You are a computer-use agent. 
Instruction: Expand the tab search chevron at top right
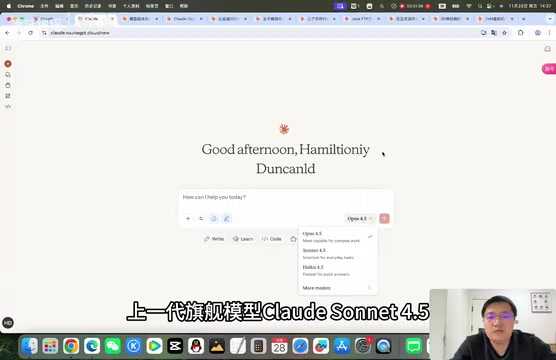pos(550,19)
